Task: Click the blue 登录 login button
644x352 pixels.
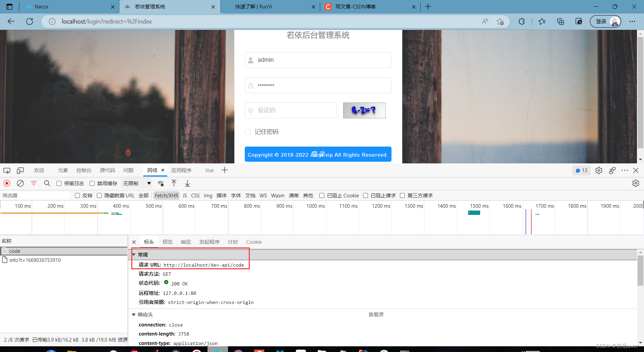Action: coord(318,154)
